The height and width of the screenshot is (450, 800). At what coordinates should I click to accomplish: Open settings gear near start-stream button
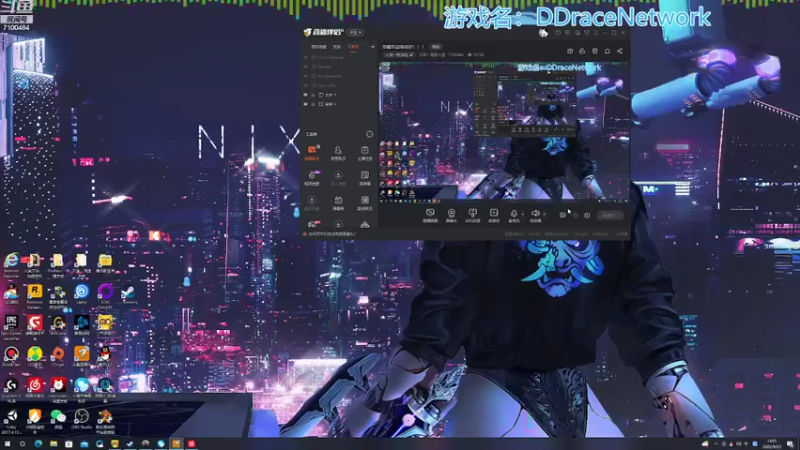pos(587,215)
